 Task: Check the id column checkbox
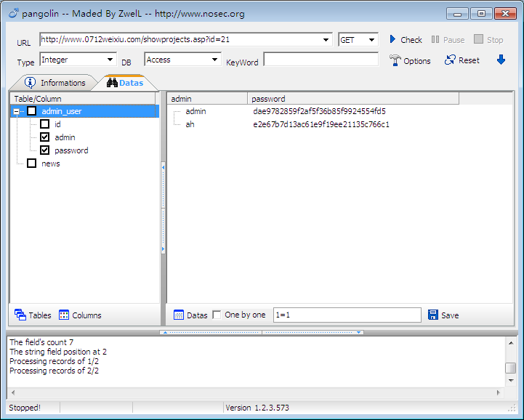(45, 124)
